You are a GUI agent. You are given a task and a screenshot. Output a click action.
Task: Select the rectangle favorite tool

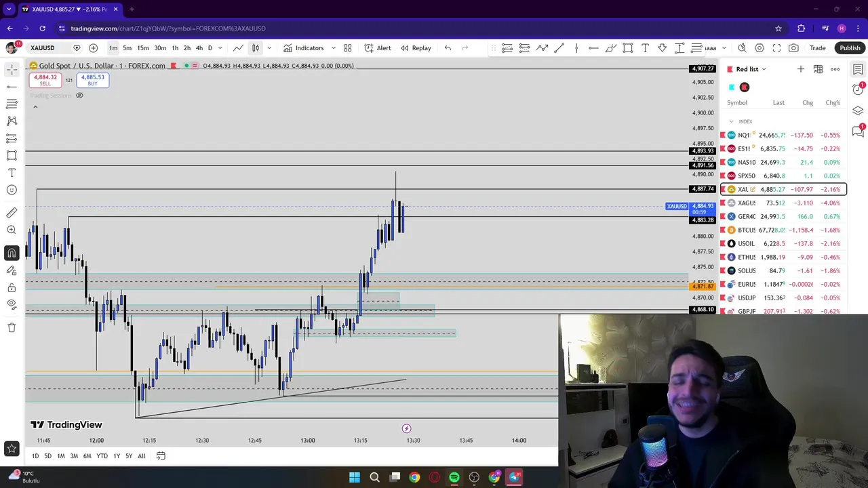tap(628, 48)
